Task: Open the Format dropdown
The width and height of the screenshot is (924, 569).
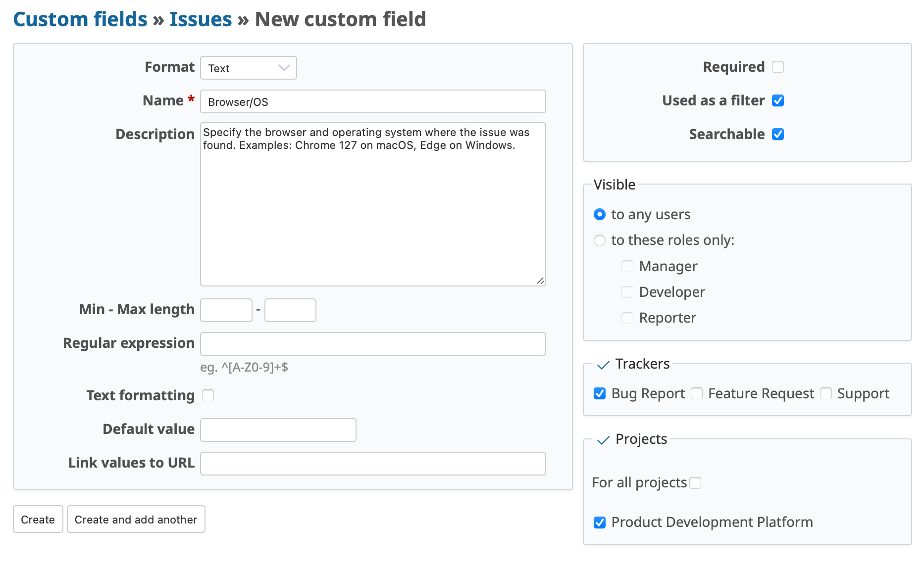Action: [248, 68]
